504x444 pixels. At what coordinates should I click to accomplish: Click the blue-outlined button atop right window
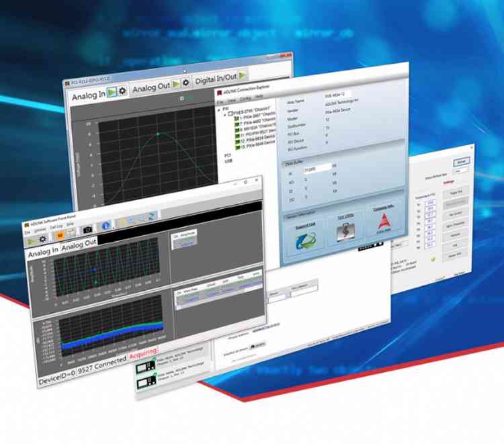point(462,162)
